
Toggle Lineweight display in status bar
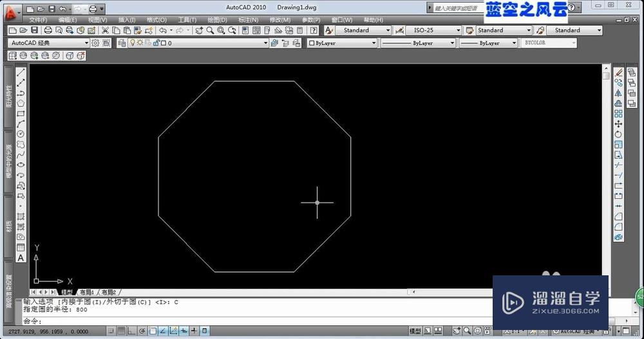(194, 331)
